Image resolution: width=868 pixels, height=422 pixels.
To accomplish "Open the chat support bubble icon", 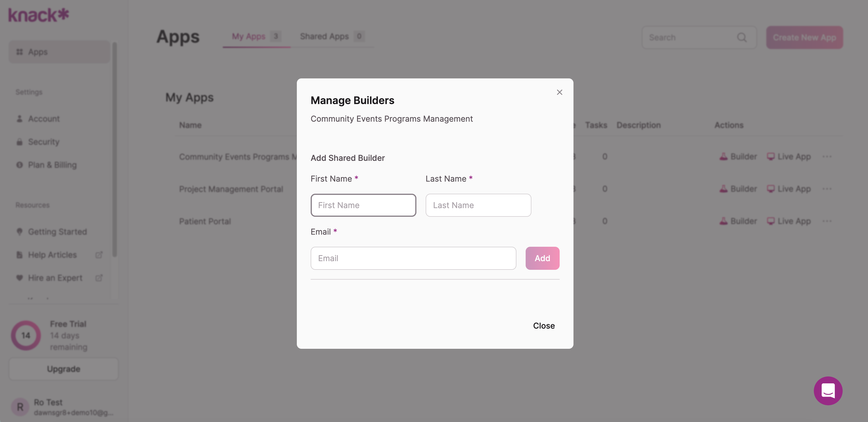I will [x=828, y=391].
